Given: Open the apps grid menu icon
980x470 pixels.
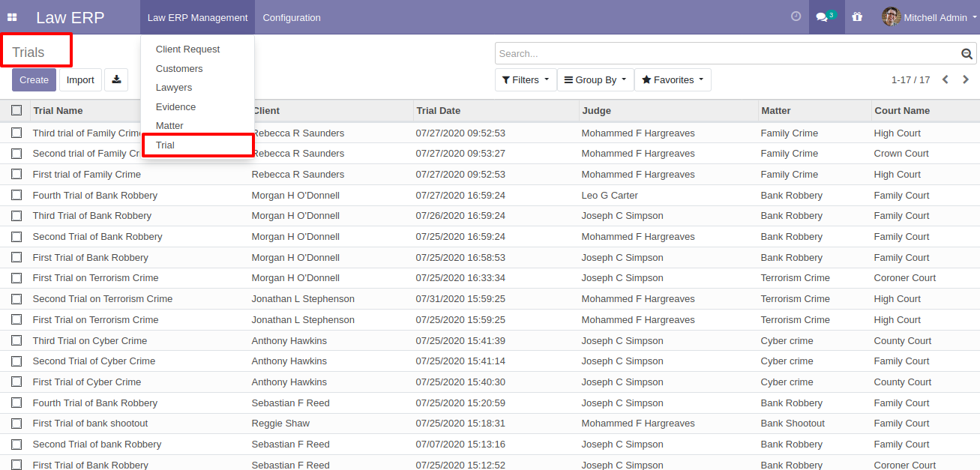Looking at the screenshot, I should 12,17.
